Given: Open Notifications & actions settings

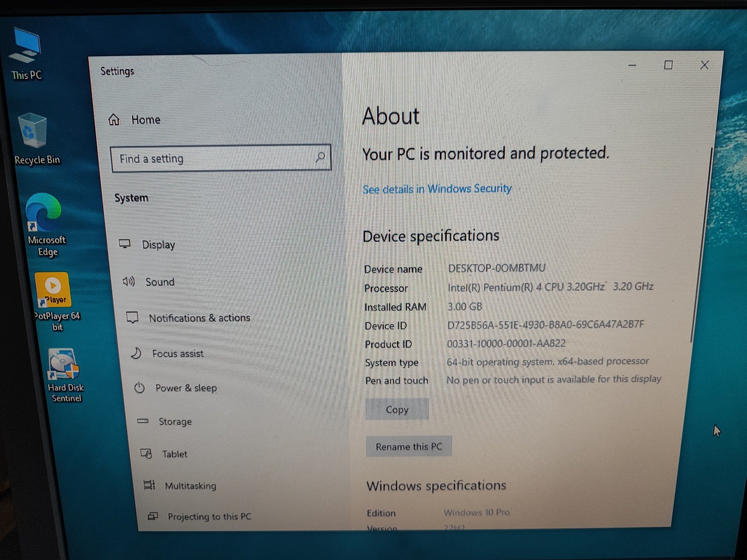Looking at the screenshot, I should 199,318.
